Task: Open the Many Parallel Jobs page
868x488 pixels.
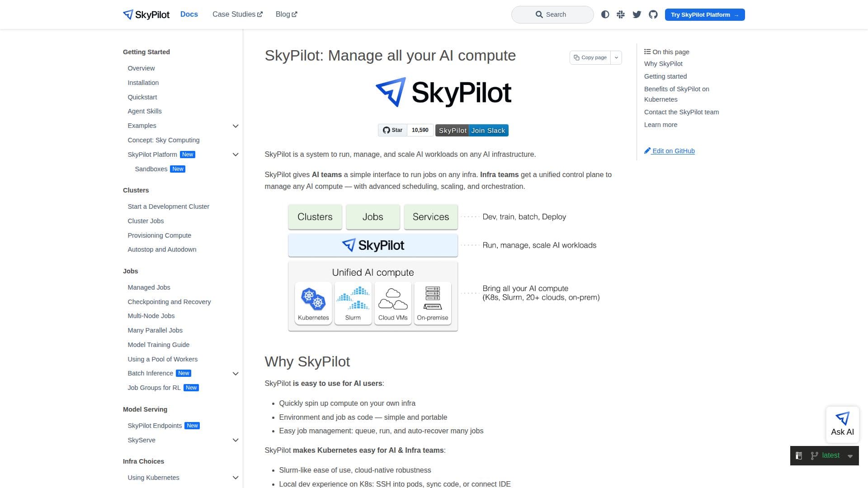Action: click(155, 330)
